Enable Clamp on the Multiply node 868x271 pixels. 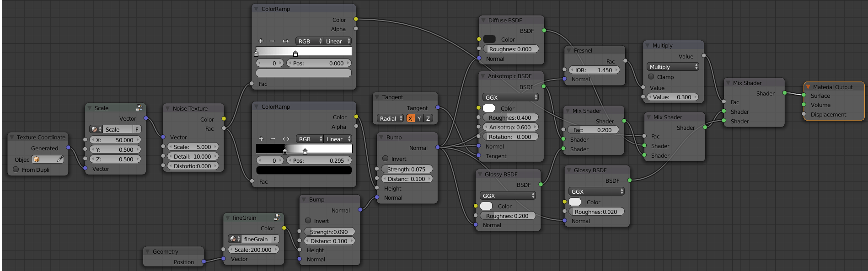[651, 77]
